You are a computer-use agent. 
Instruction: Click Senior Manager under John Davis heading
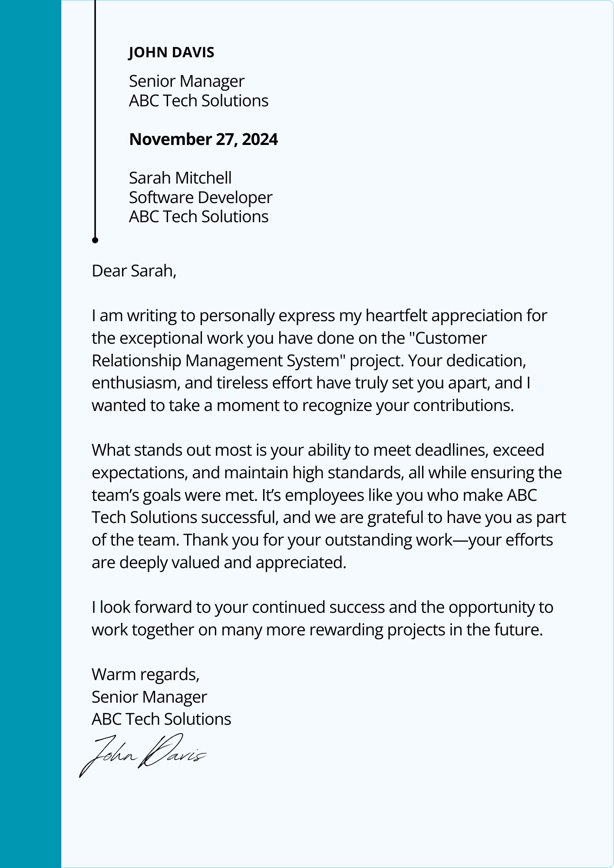pos(187,82)
